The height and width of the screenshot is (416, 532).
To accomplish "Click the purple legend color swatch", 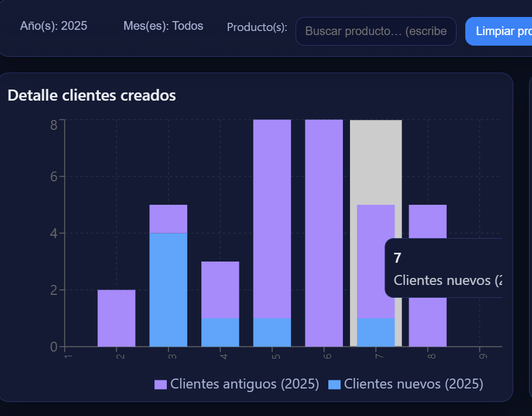I will [160, 384].
